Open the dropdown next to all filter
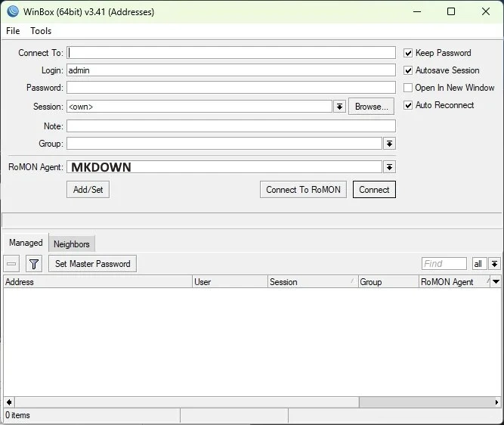Image resolution: width=504 pixels, height=425 pixels. point(494,264)
